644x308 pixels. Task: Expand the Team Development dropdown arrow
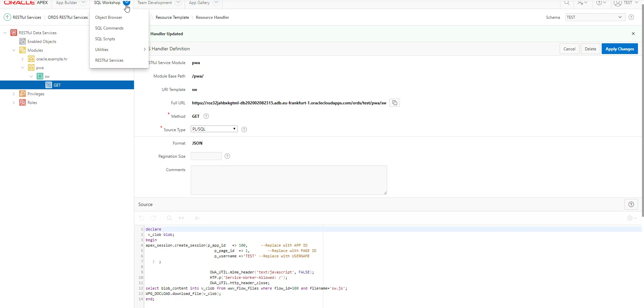(179, 3)
